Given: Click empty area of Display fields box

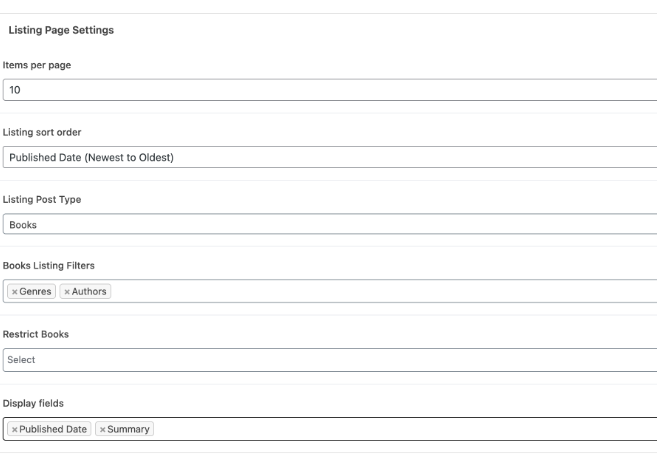Looking at the screenshot, I should (400, 429).
